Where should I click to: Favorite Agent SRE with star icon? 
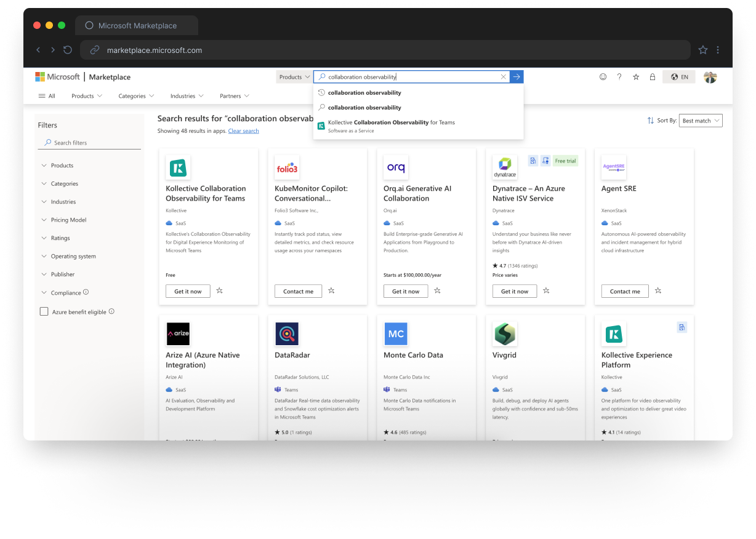658,290
